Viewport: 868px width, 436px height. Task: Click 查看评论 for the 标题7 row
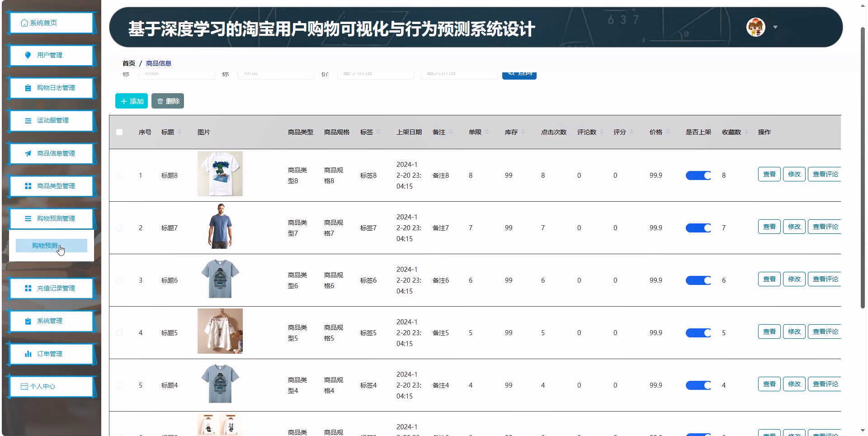pos(825,227)
